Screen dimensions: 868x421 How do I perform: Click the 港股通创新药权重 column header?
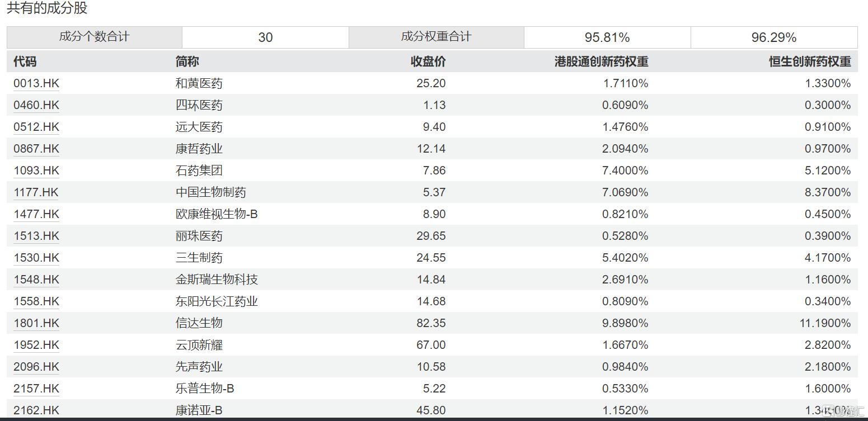click(602, 62)
